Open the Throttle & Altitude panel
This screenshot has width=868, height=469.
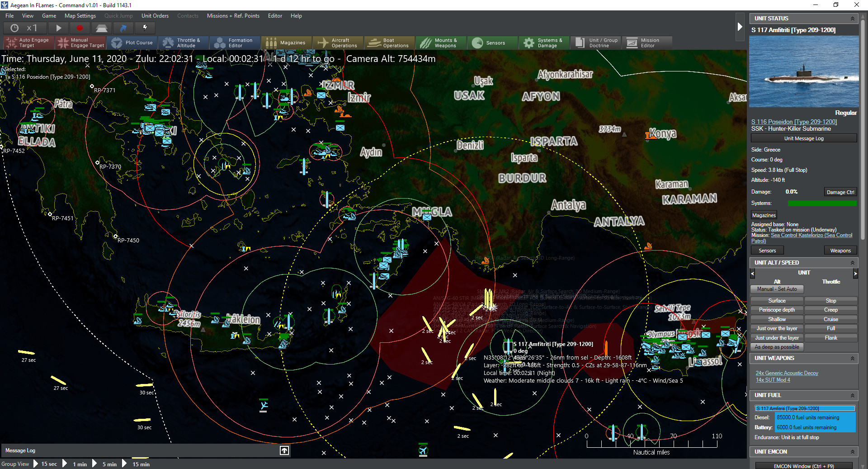point(183,43)
